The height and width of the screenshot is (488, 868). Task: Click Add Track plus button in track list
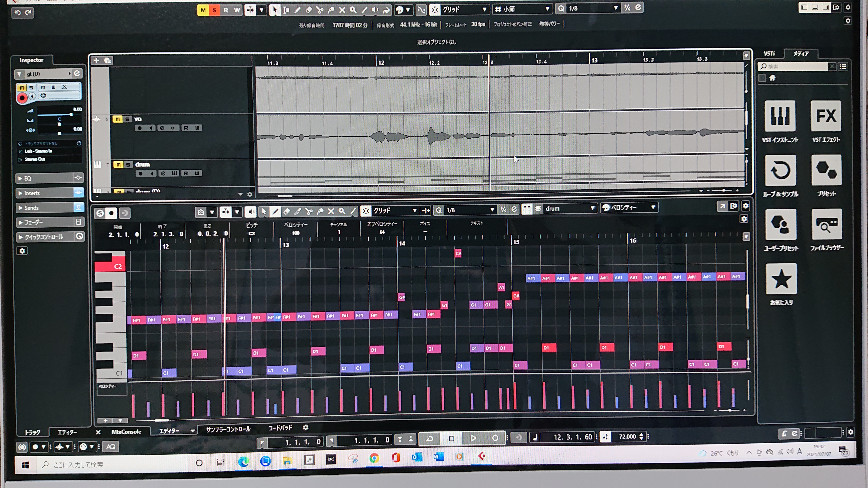[96, 60]
